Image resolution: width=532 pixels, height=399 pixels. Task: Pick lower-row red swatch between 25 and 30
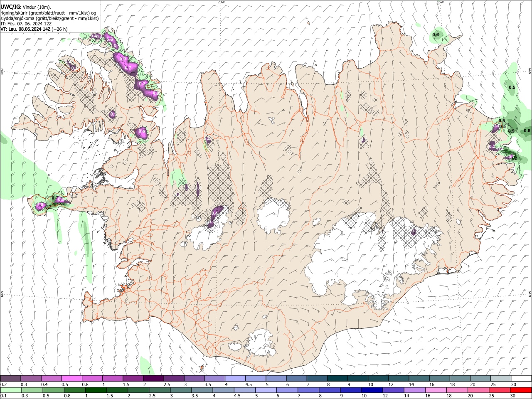click(500, 390)
